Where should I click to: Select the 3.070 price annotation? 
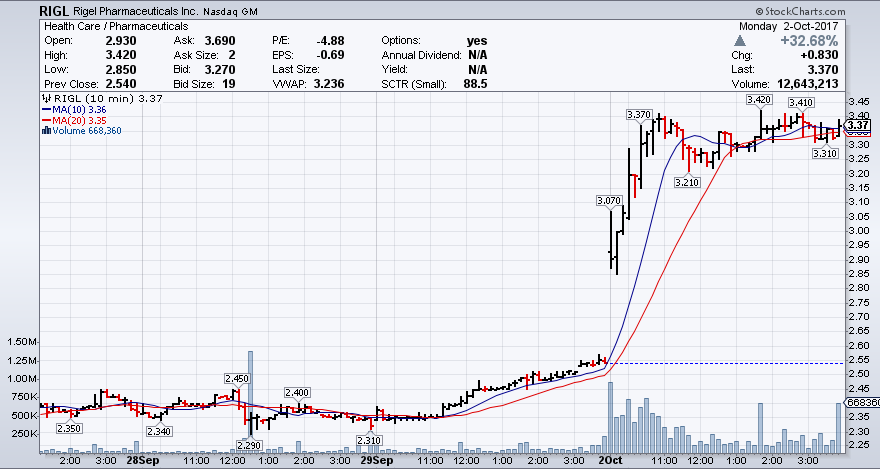[x=608, y=201]
